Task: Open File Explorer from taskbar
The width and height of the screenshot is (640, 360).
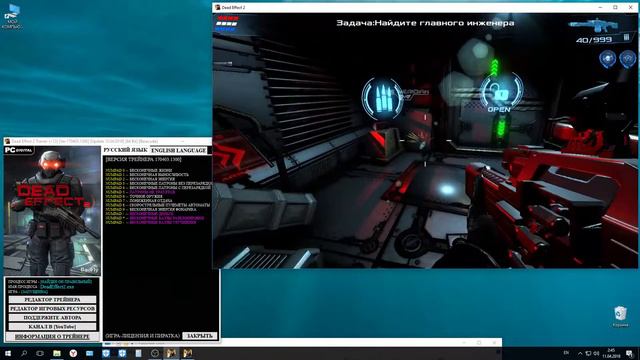Action: click(x=57, y=353)
